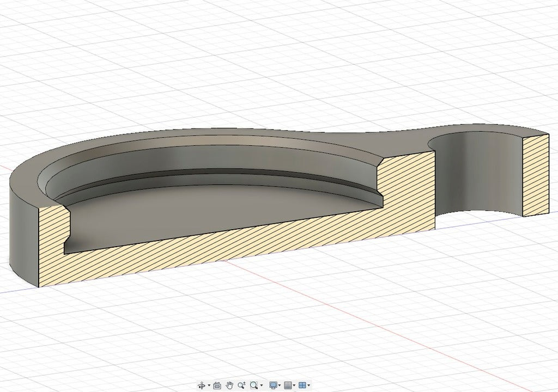Open the Grid and Snaps dropdown menu

(x=294, y=385)
